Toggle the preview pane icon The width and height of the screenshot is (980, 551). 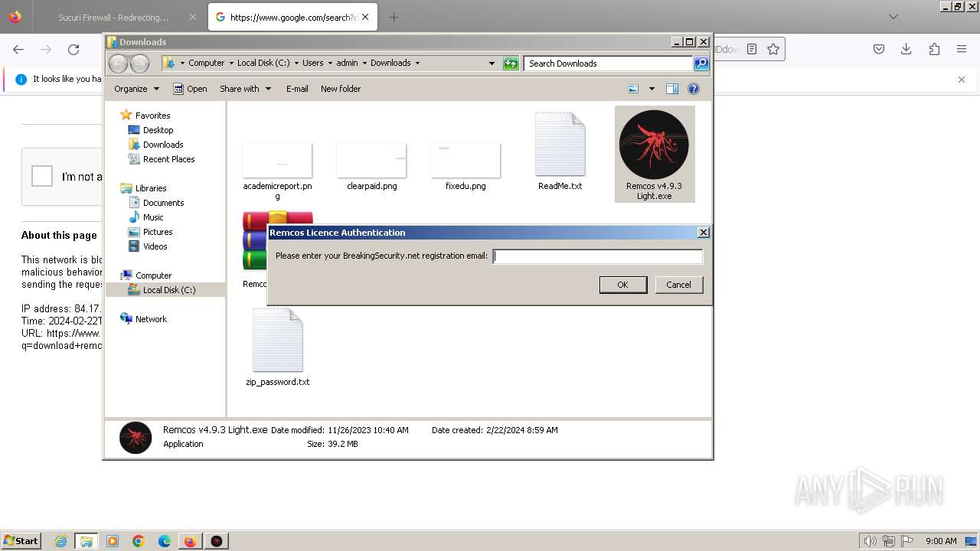[672, 89]
